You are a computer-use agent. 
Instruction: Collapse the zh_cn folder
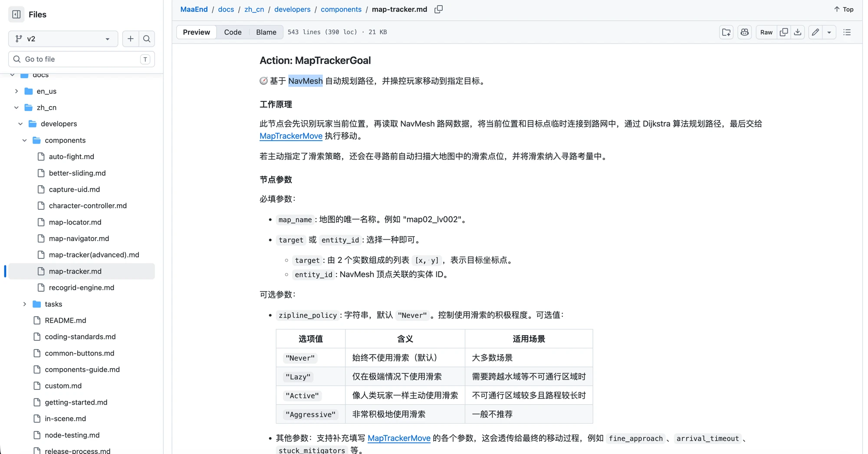tap(16, 108)
